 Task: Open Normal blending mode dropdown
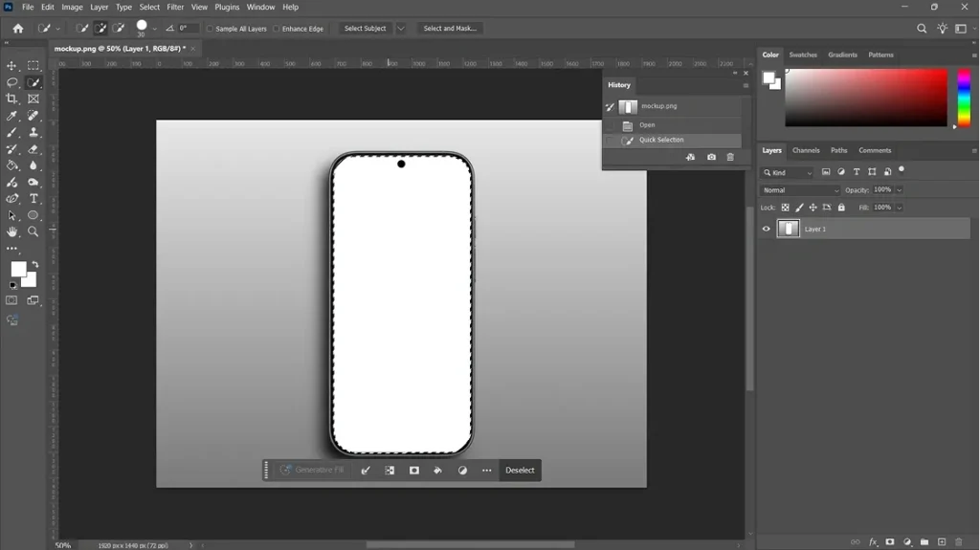tap(801, 190)
